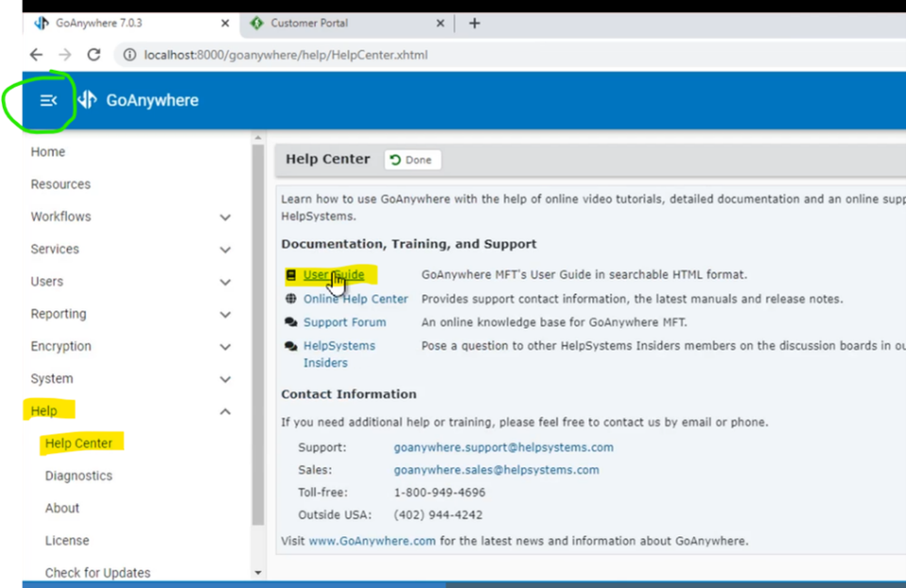Expand the Services chevron
This screenshot has width=906, height=588.
click(225, 250)
